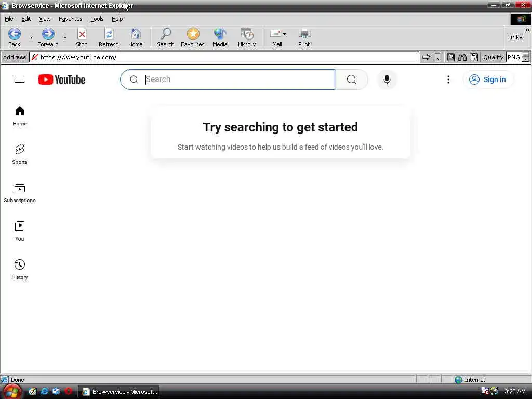Open Shorts in the YouTube sidebar
This screenshot has height=399, width=532.
tap(20, 154)
